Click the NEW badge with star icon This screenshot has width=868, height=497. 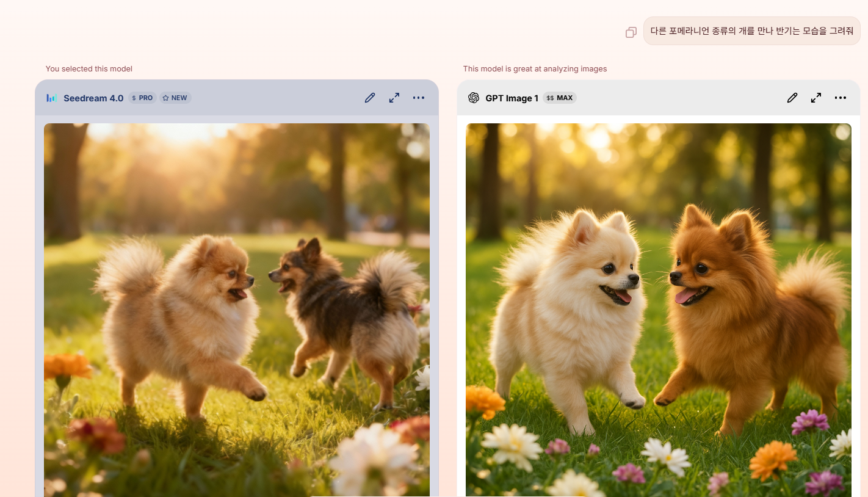(x=175, y=98)
